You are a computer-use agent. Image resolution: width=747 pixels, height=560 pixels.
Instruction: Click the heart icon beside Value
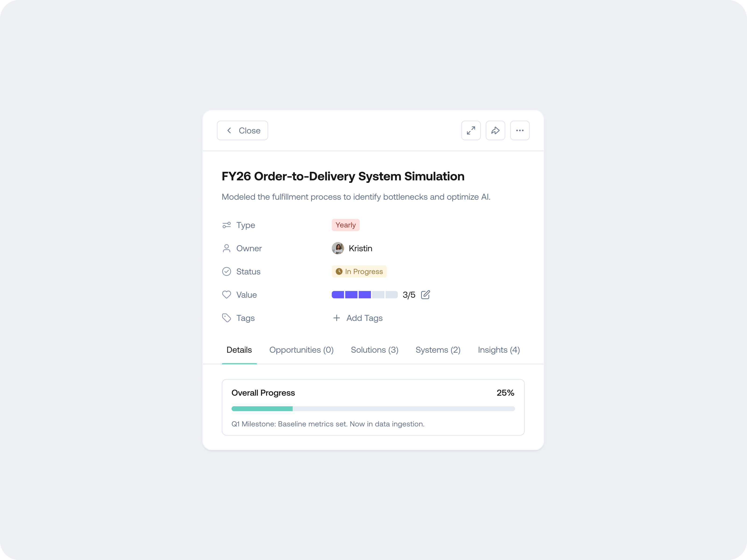click(x=227, y=294)
